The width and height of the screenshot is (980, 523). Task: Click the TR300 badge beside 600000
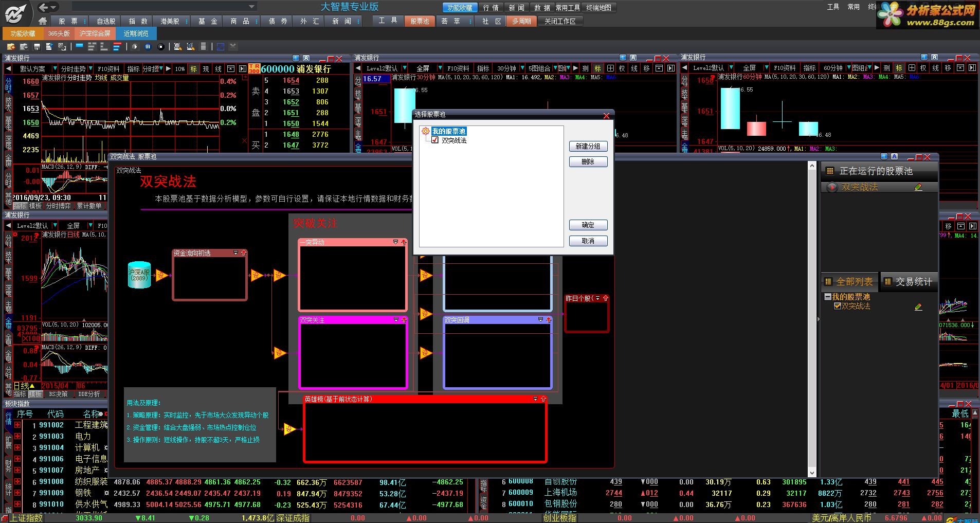click(x=255, y=69)
